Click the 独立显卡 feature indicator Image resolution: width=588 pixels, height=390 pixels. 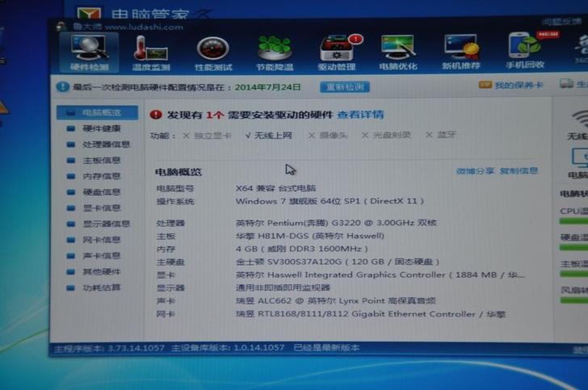207,136
